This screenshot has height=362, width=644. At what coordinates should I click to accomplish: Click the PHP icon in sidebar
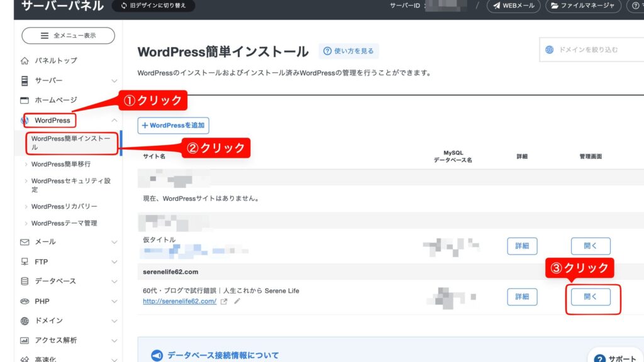click(25, 301)
